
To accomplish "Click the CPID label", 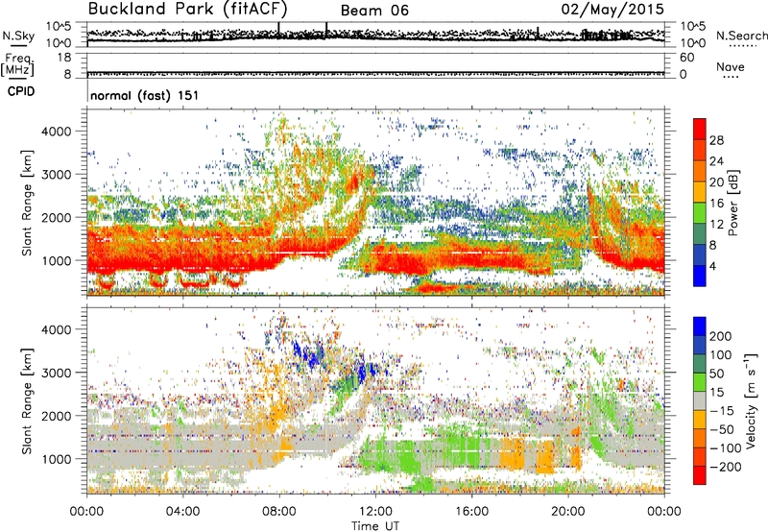I will tap(21, 91).
